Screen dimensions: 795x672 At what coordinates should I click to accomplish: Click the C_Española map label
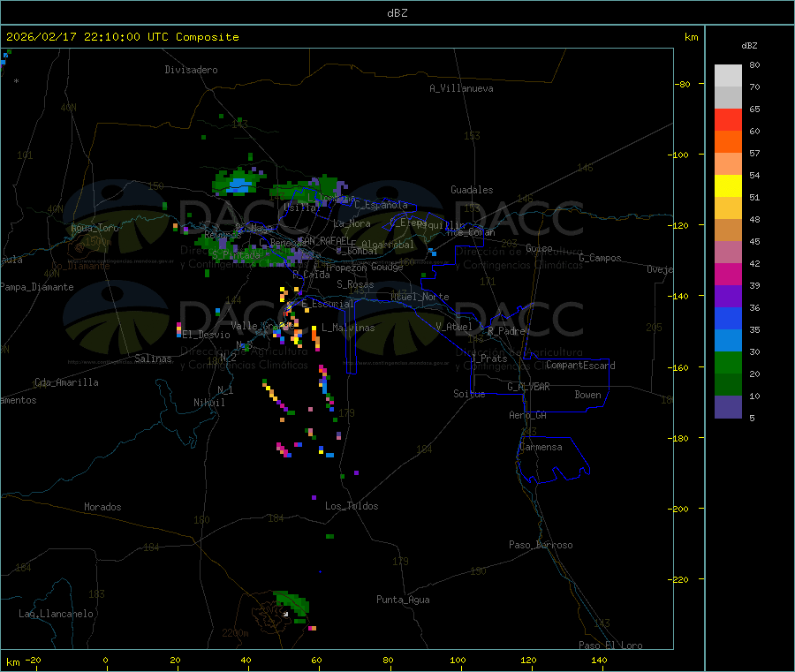[x=381, y=205]
